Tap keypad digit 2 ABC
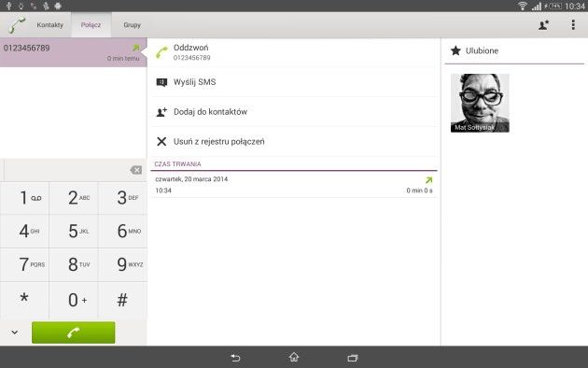This screenshot has height=368, width=588. 74,198
